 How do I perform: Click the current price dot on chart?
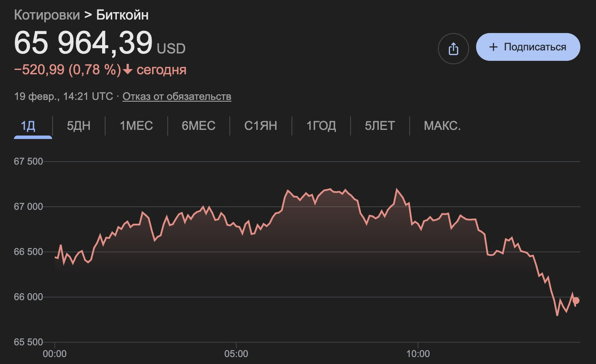pos(576,300)
